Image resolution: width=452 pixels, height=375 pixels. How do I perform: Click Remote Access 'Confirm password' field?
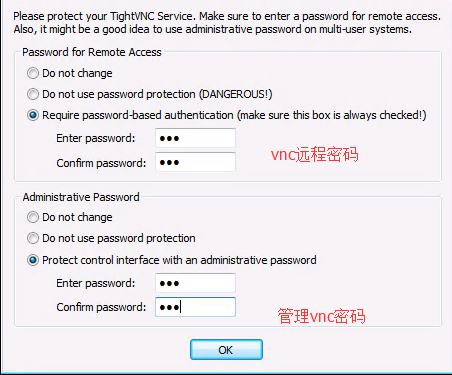[195, 162]
